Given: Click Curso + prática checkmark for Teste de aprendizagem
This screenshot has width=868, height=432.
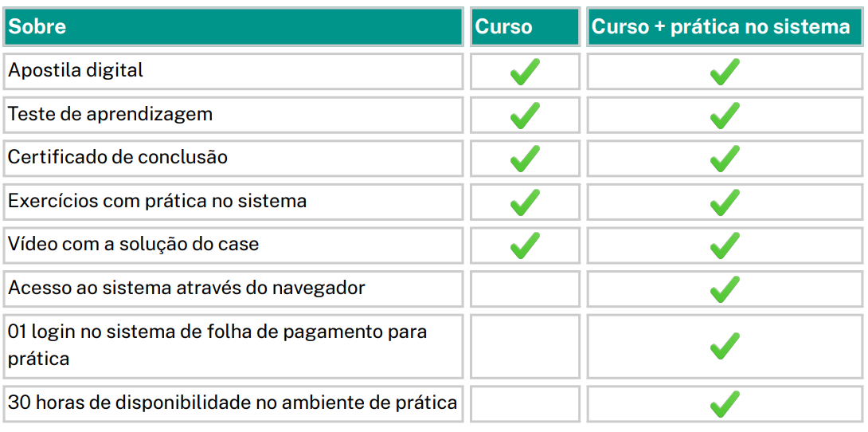Looking at the screenshot, I should pos(725,116).
